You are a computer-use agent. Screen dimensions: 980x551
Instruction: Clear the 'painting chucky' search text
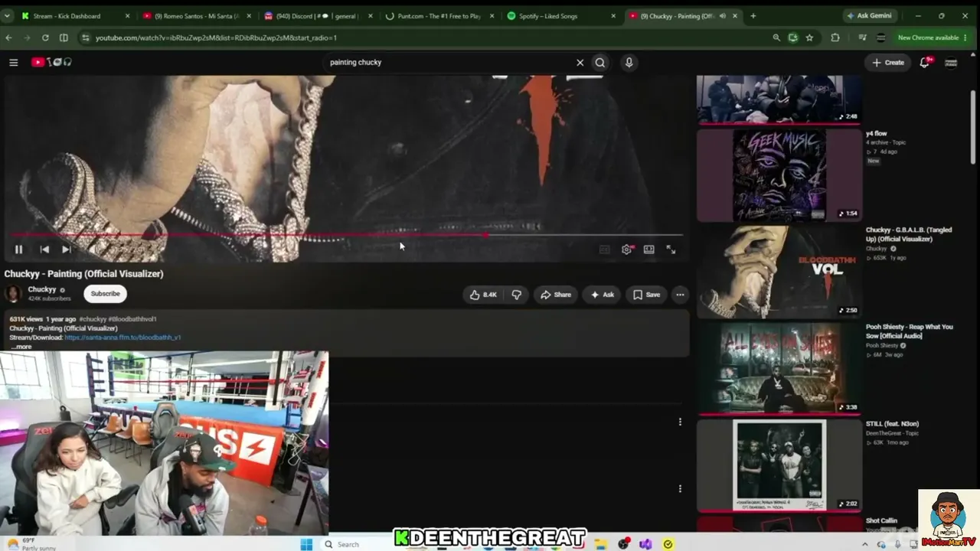pyautogui.click(x=580, y=63)
